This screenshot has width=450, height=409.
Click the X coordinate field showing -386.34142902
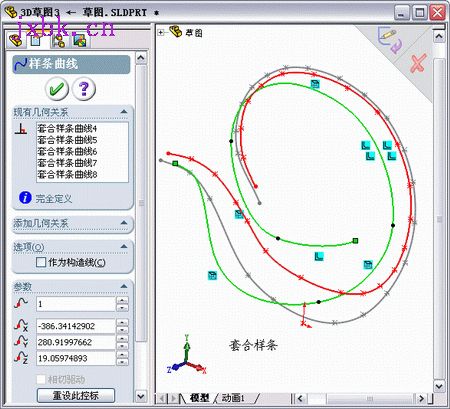coord(75,326)
